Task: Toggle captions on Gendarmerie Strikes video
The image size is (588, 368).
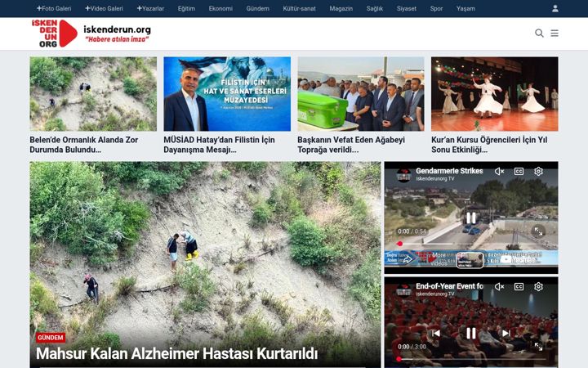Action: coord(519,171)
